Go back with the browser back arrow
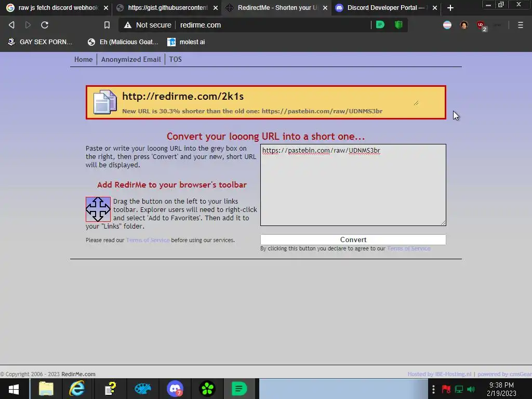The image size is (532, 399). pos(11,25)
